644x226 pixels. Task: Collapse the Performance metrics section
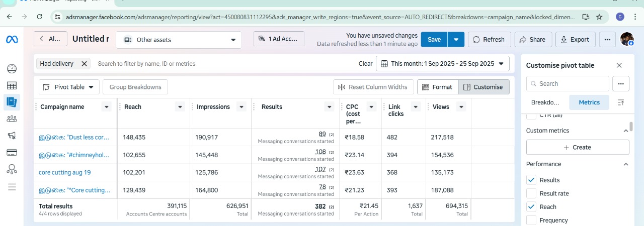click(x=626, y=164)
